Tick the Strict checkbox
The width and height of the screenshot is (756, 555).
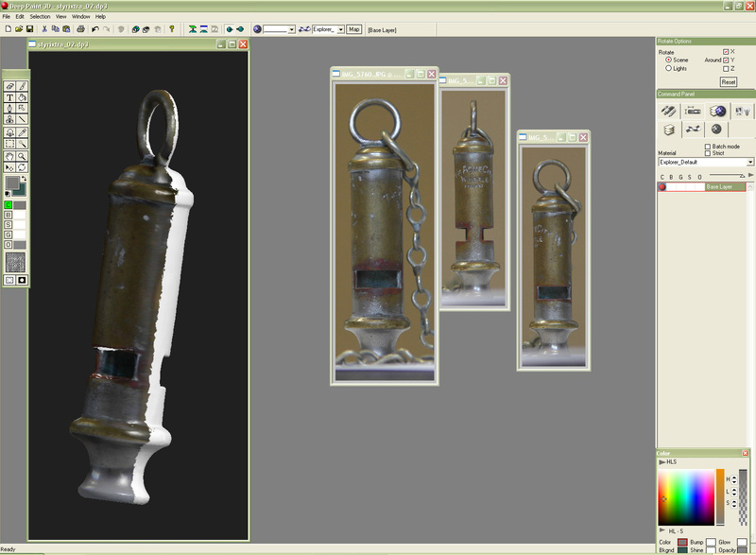point(708,153)
